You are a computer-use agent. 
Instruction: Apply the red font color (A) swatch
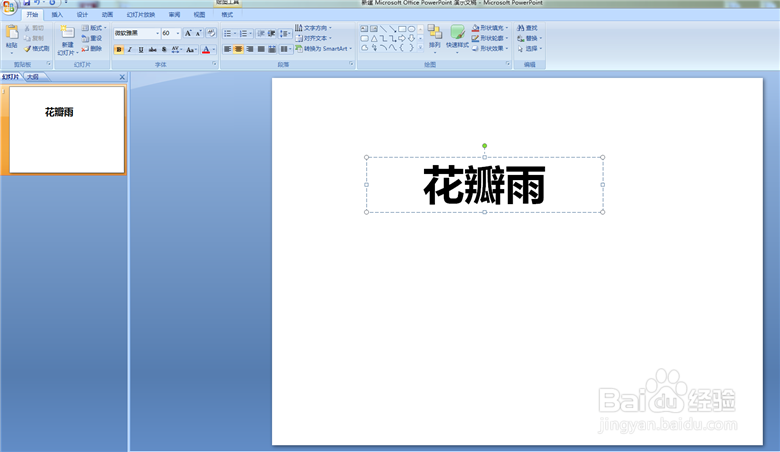[206, 50]
